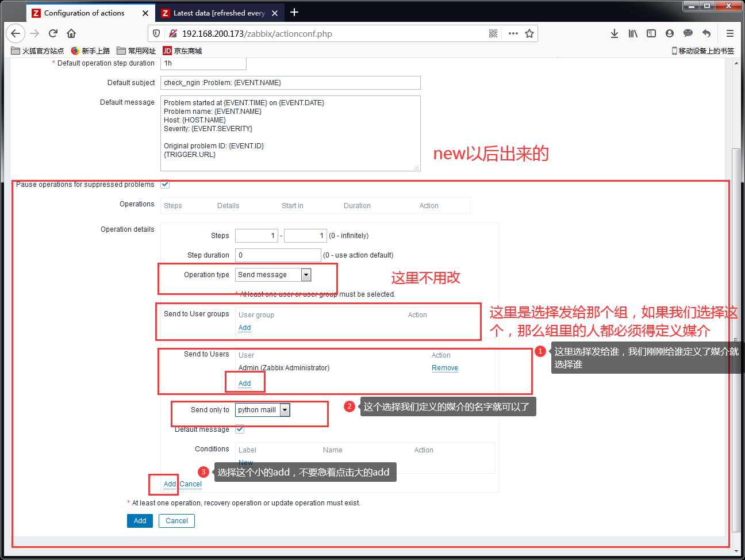The width and height of the screenshot is (745, 560).
Task: Click the blue Add button at bottom
Action: coord(140,521)
